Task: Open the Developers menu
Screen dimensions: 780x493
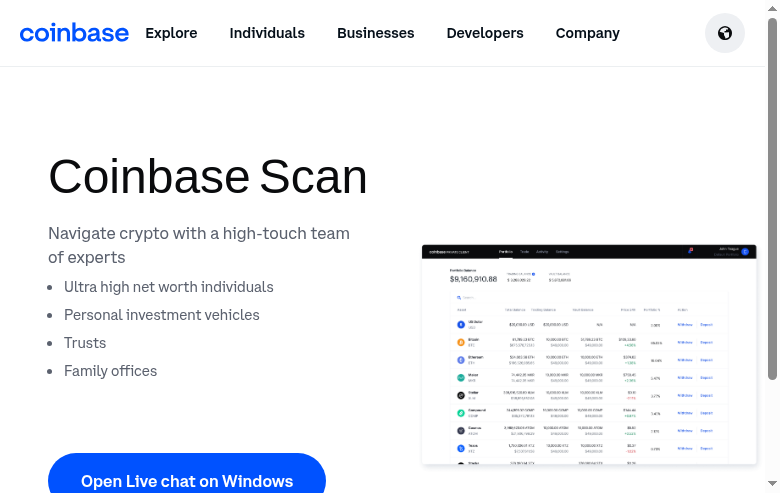Action: pyautogui.click(x=485, y=33)
